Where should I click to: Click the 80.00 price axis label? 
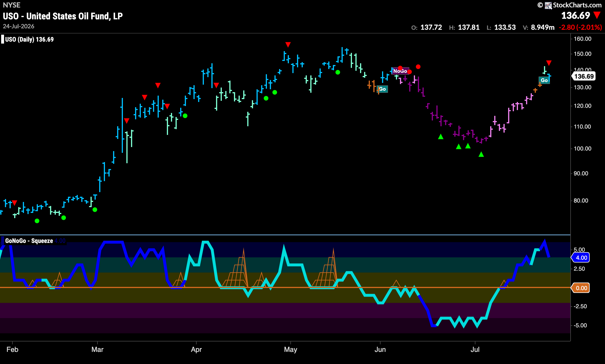click(581, 200)
